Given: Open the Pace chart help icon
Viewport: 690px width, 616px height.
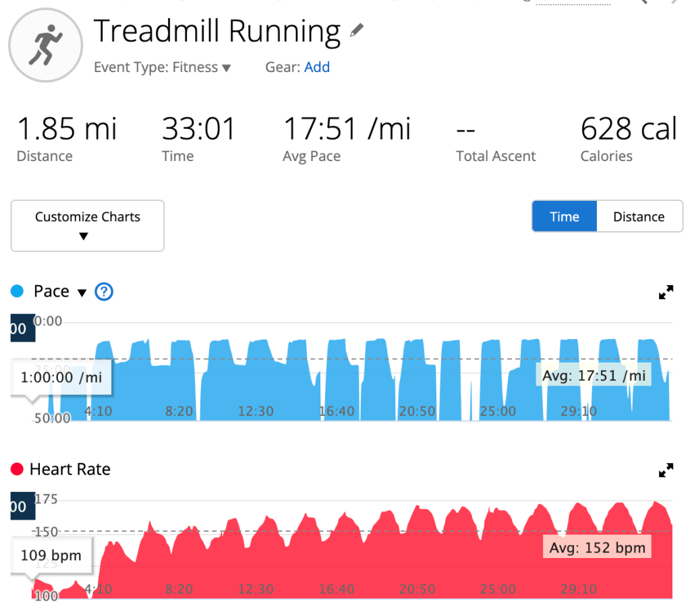Looking at the screenshot, I should tap(104, 292).
